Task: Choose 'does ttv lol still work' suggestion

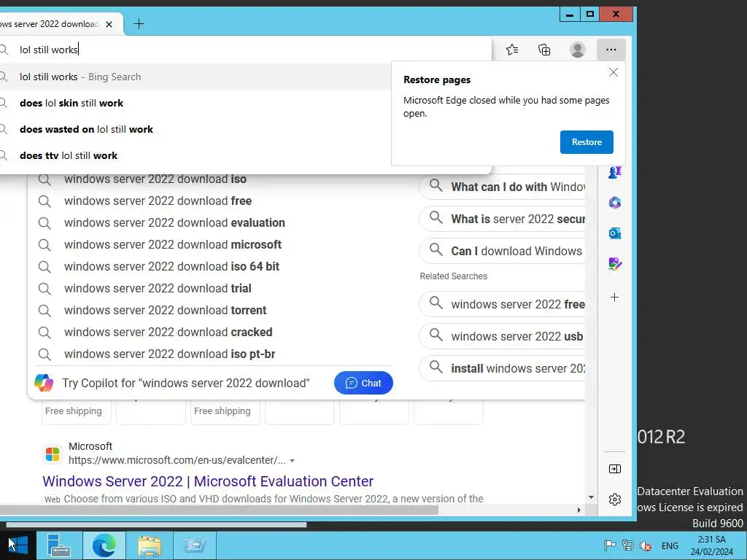Action: [196, 155]
